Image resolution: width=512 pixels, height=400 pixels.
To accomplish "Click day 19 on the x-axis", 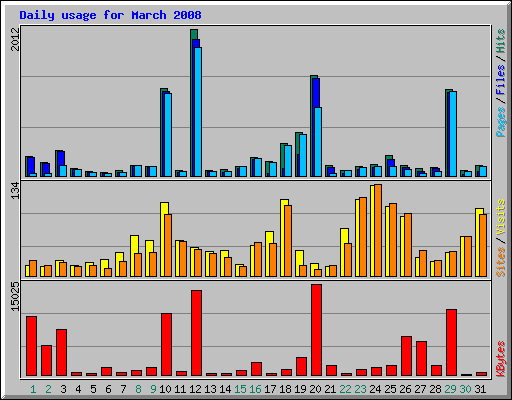I will click(300, 389).
